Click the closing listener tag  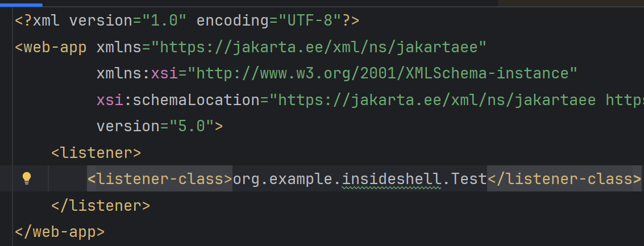pyautogui.click(x=101, y=205)
